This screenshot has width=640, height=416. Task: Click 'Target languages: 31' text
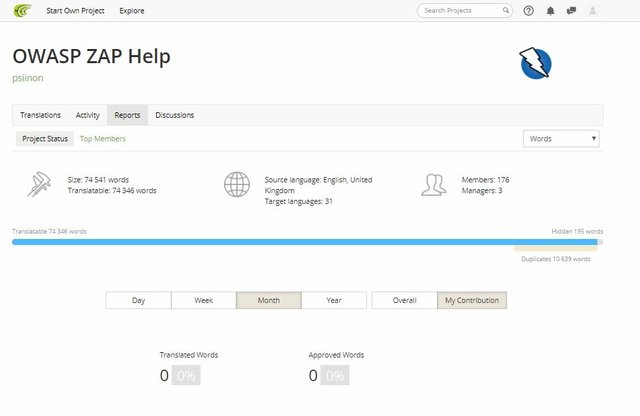(298, 201)
